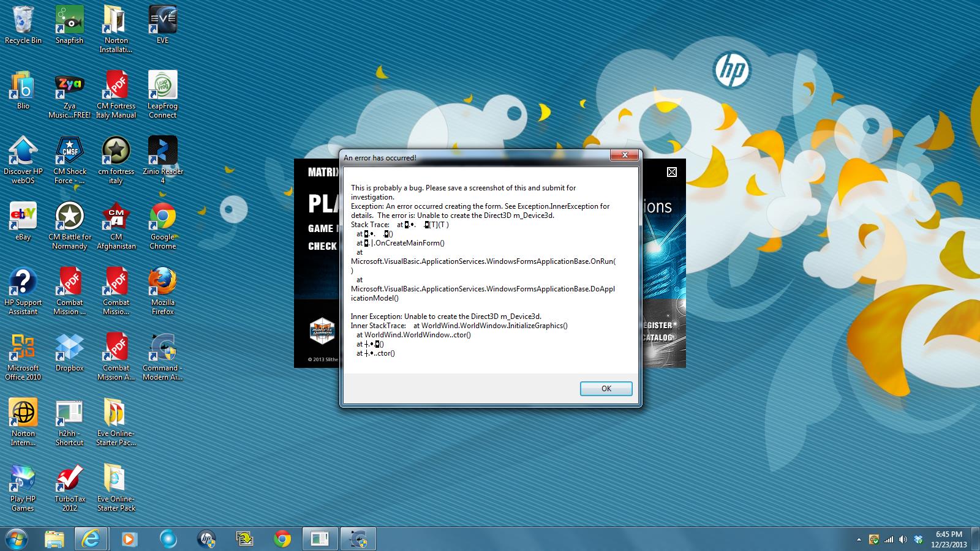Select the Snapfish desktop shortcut
Screen dimensions: 980x551
tap(69, 25)
